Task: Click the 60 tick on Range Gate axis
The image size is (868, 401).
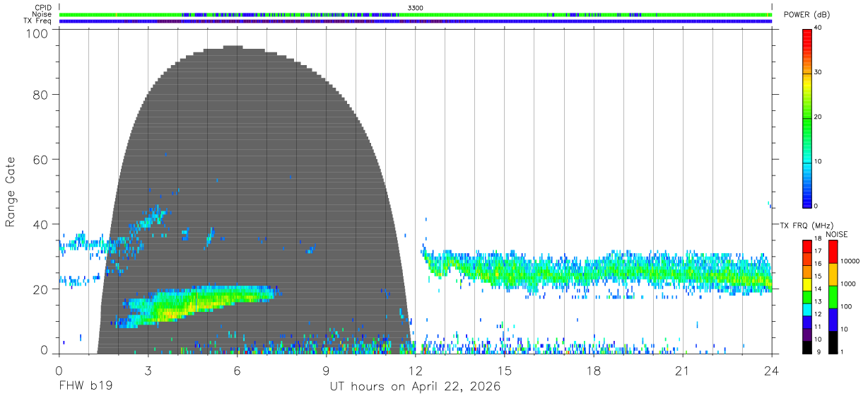Action: pyautogui.click(x=40, y=160)
